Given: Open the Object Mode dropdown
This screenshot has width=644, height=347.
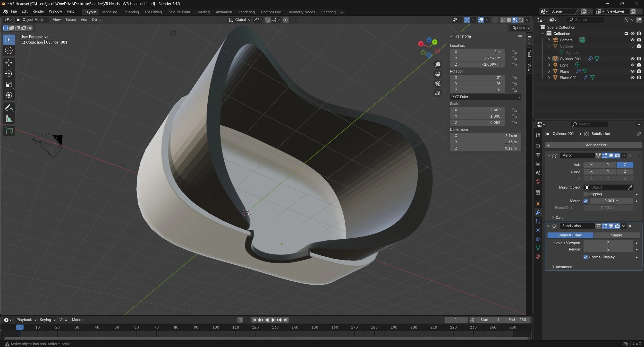Looking at the screenshot, I should (x=32, y=20).
